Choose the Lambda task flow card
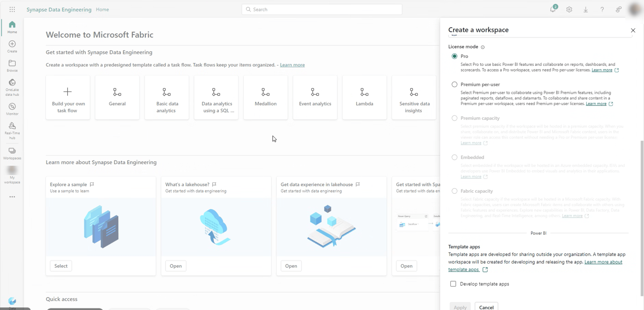The height and width of the screenshot is (310, 644). (x=364, y=97)
